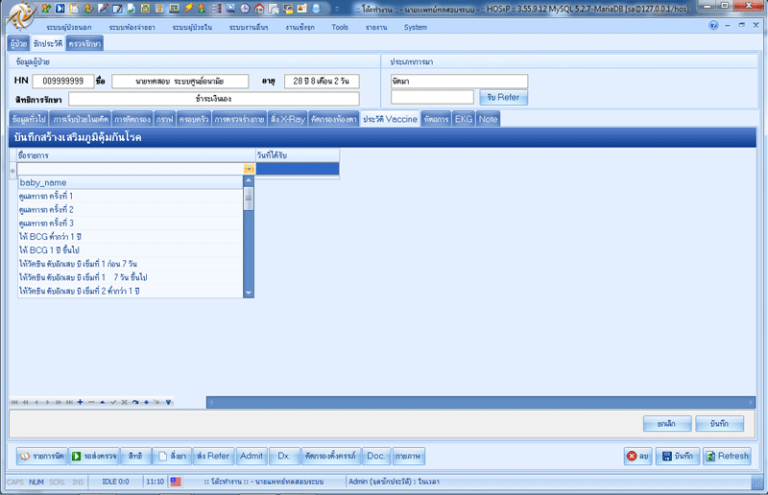Click the รายการนัด appointment list icon
Screen dimensions: 768x495
tap(24, 456)
